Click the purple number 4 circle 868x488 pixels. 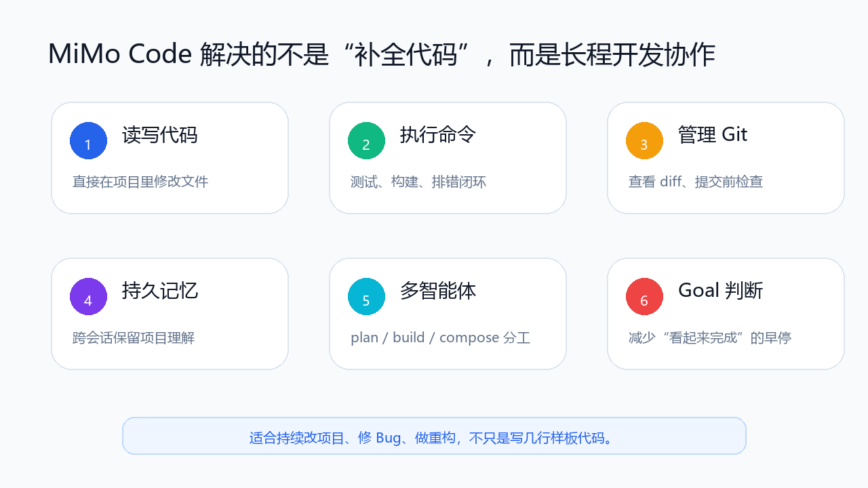(x=88, y=297)
